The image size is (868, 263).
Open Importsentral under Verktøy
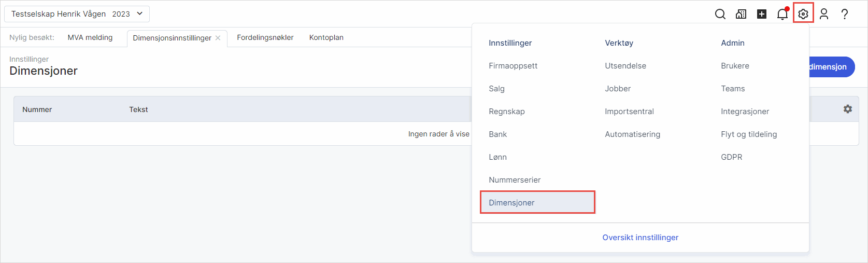pos(629,112)
